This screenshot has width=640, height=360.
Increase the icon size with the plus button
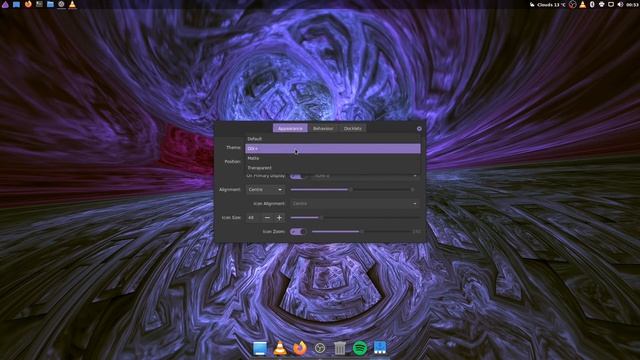[x=279, y=218]
